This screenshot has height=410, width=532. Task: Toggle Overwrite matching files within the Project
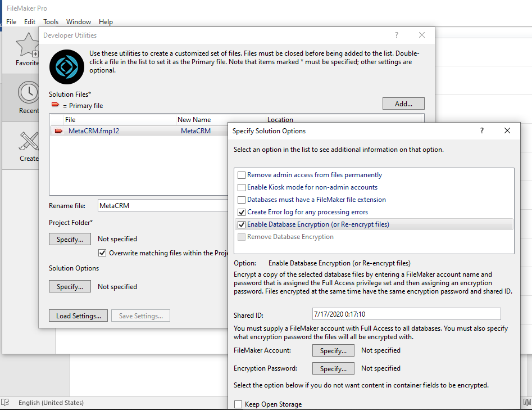click(103, 253)
